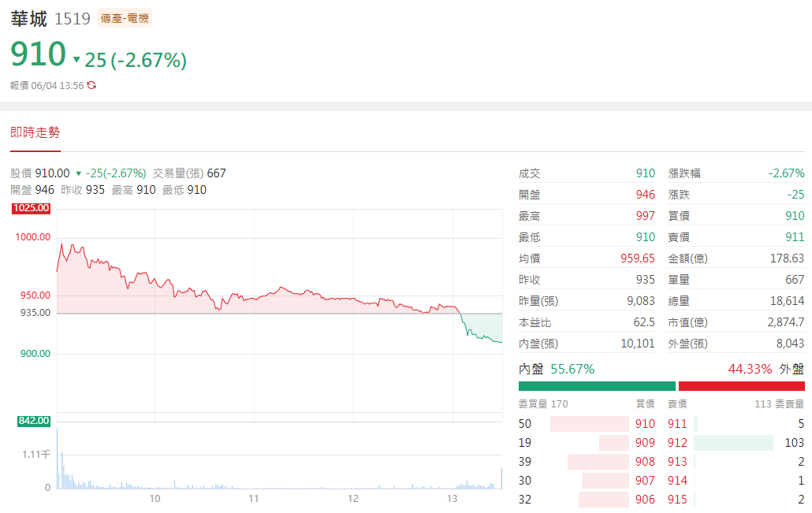Screen dimensions: 812x513
Task: Click bid price 910 in order book
Action: (x=645, y=424)
